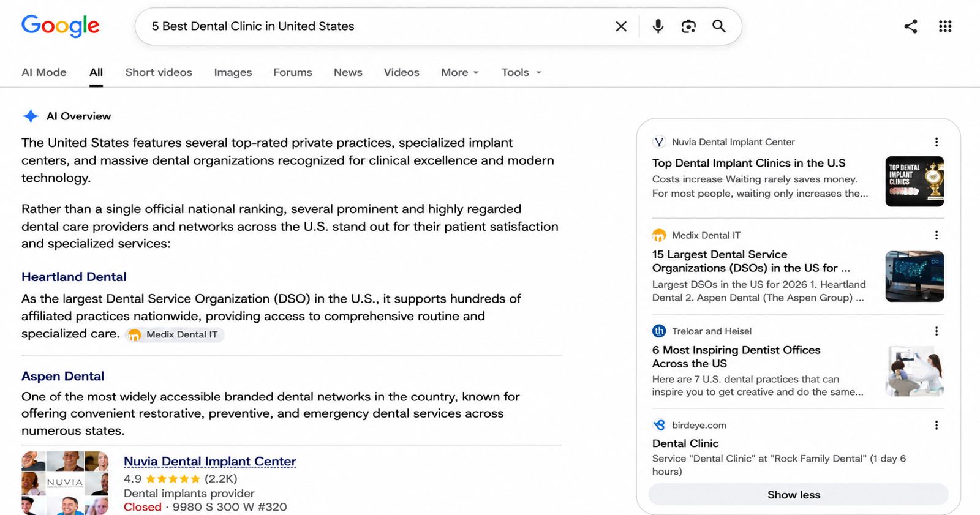This screenshot has width=980, height=515.
Task: Open the Aspen Dental link
Action: pos(63,376)
